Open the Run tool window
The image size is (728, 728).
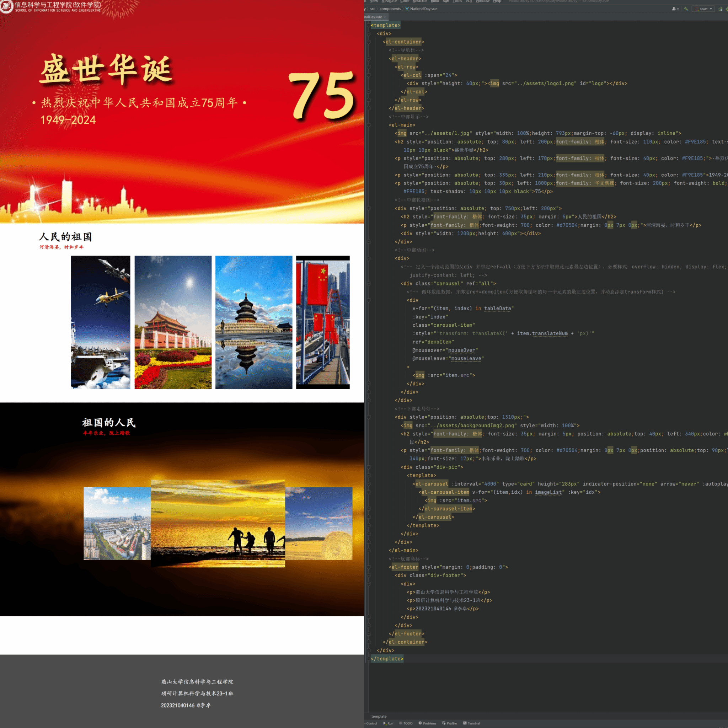[388, 723]
